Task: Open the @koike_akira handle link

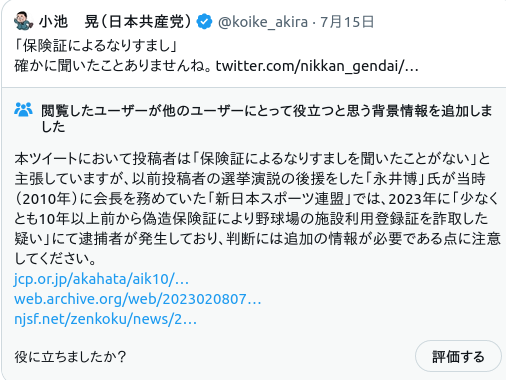Action: (263, 22)
